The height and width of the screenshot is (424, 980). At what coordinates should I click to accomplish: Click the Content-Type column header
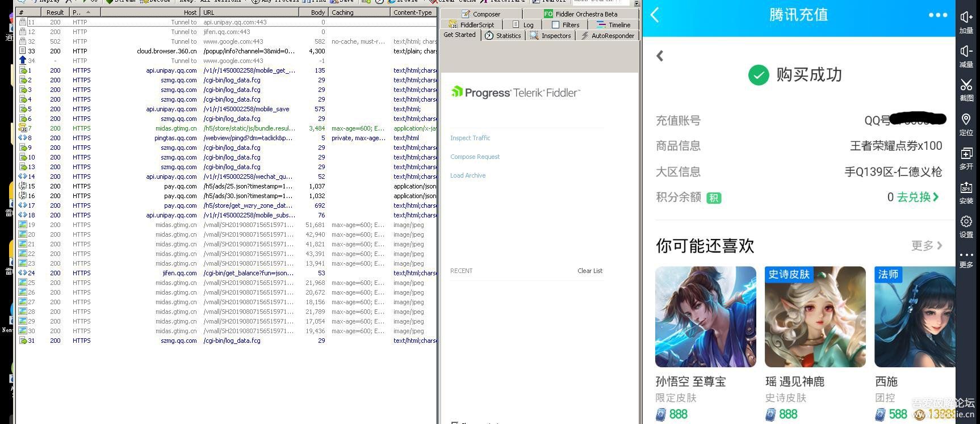coord(413,12)
